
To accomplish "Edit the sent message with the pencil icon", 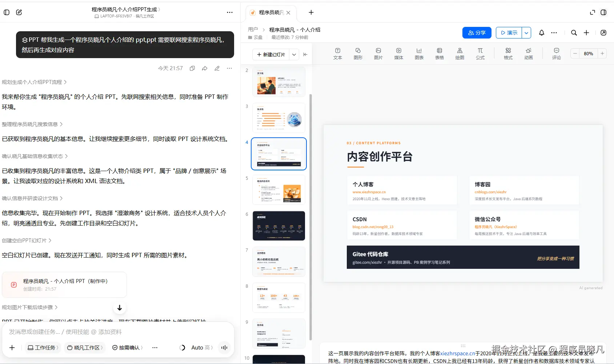I will (217, 68).
